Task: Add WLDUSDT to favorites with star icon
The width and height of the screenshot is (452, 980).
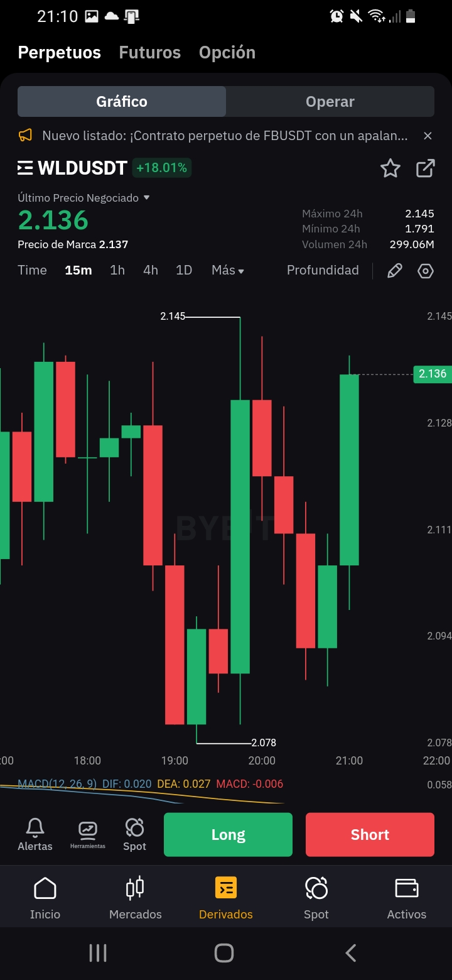Action: click(x=390, y=168)
